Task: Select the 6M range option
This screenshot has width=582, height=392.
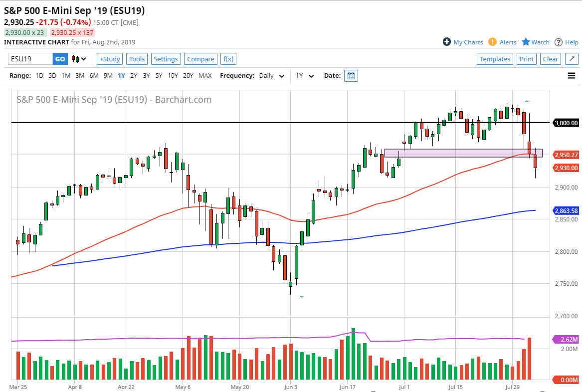Action: 94,75
